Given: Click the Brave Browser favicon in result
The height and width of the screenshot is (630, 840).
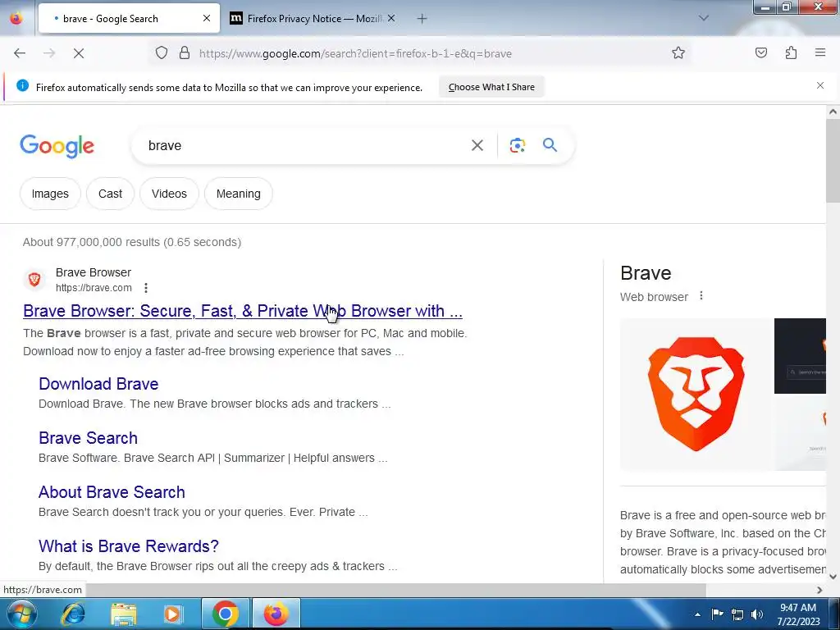Looking at the screenshot, I should click(34, 279).
